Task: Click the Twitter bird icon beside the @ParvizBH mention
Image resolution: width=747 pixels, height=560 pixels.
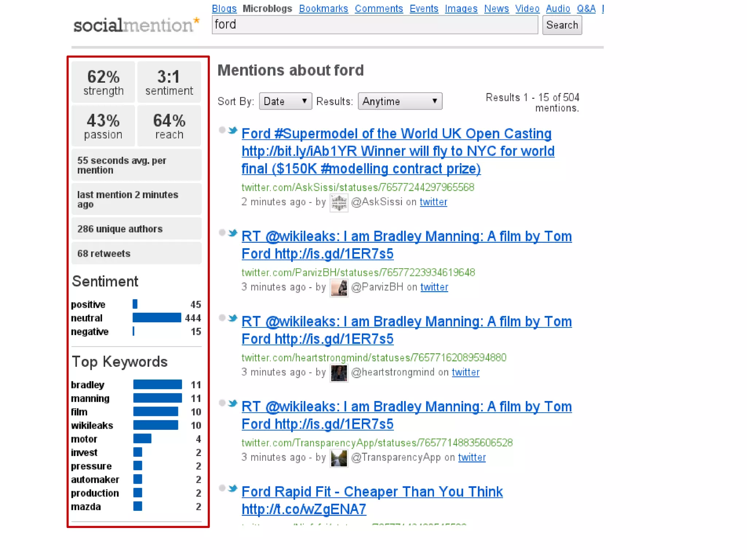Action: (x=233, y=233)
